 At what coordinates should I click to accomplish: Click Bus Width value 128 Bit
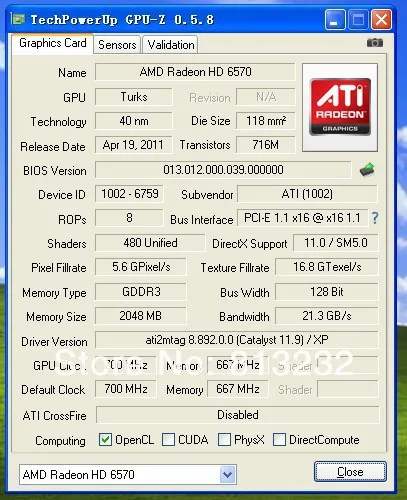pyautogui.click(x=327, y=292)
